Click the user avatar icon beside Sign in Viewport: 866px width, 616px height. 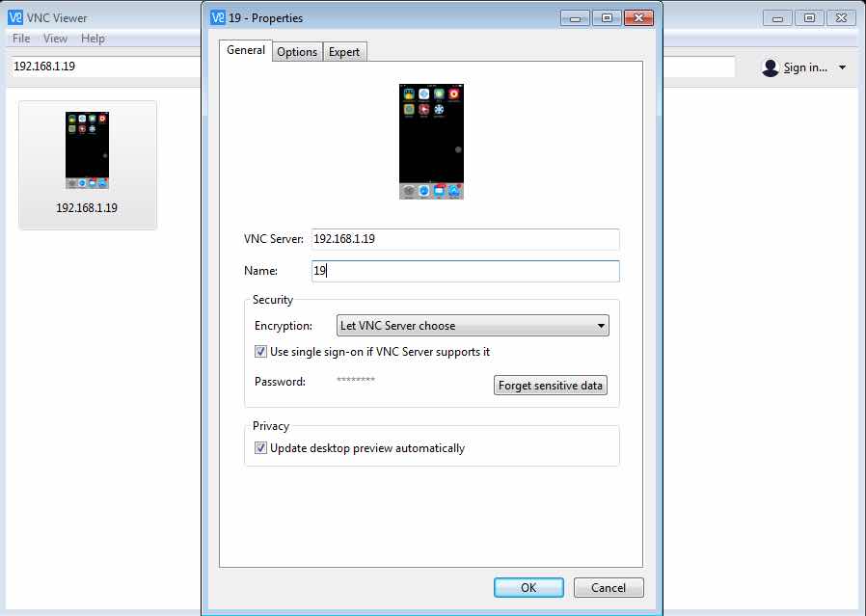pyautogui.click(x=770, y=67)
